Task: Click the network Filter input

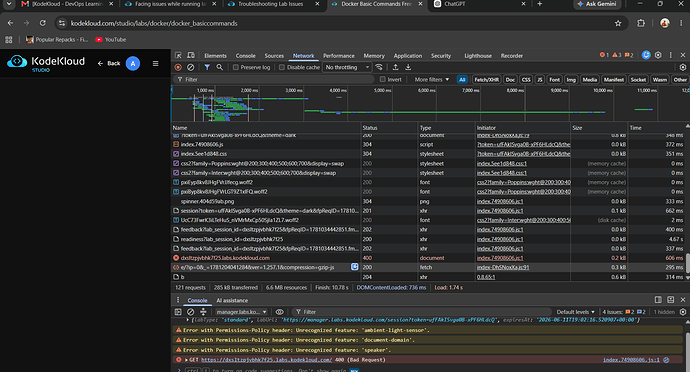Action: [275, 79]
